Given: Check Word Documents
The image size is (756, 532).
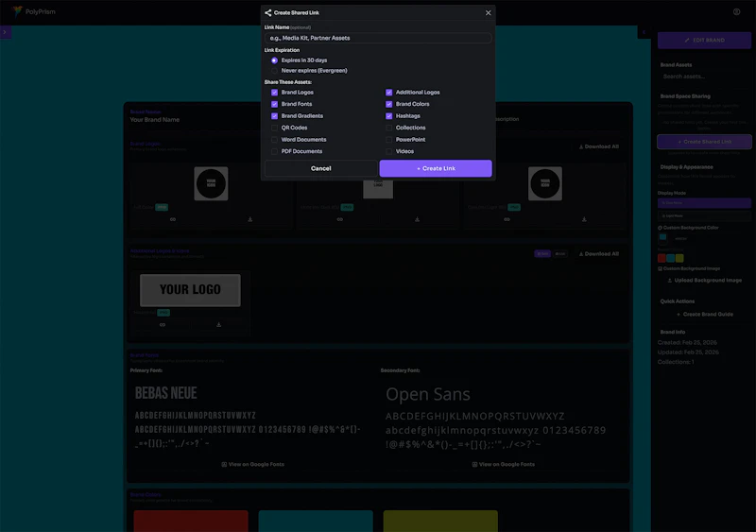Looking at the screenshot, I should click(274, 140).
